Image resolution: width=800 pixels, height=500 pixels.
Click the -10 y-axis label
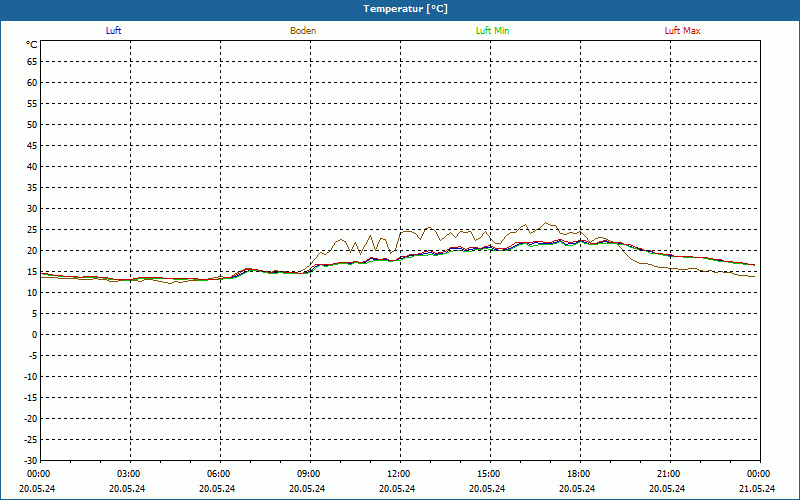coord(31,377)
